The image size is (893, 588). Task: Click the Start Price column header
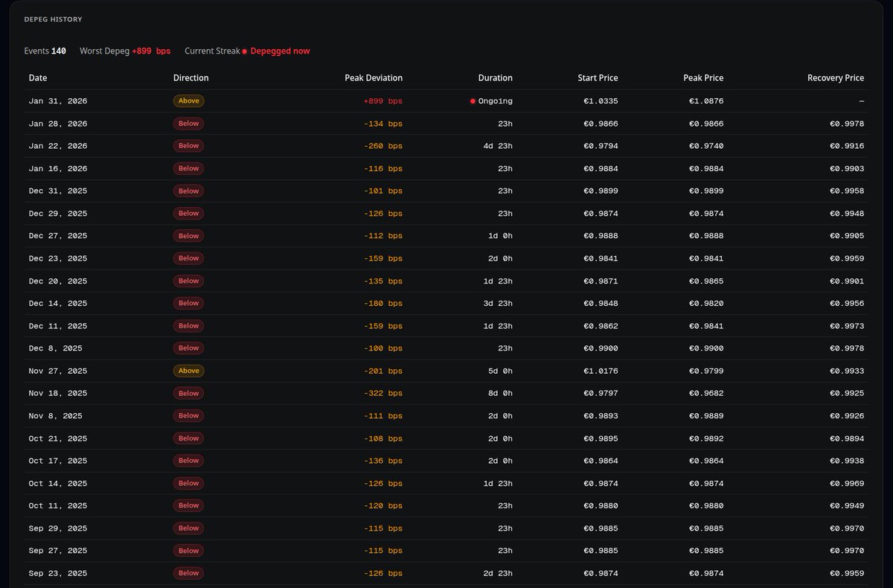pyautogui.click(x=598, y=78)
